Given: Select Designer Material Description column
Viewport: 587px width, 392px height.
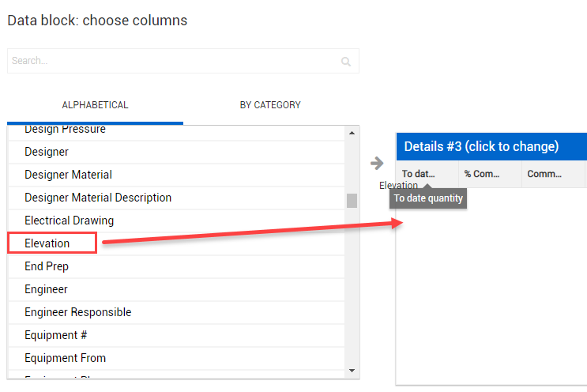Looking at the screenshot, I should coord(98,198).
